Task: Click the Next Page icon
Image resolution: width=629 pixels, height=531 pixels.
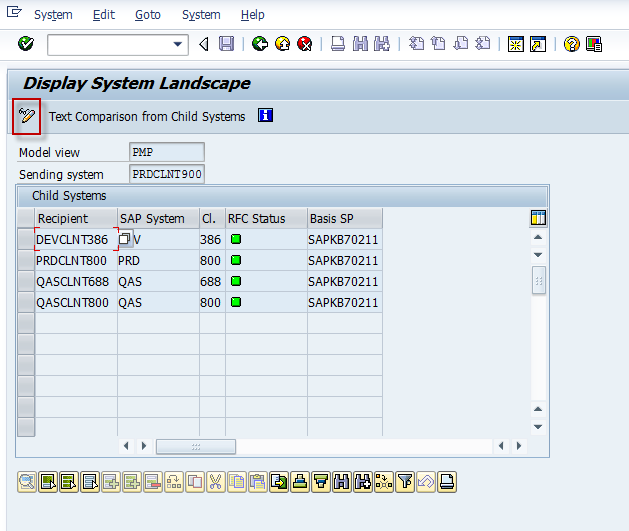Action: tap(461, 44)
